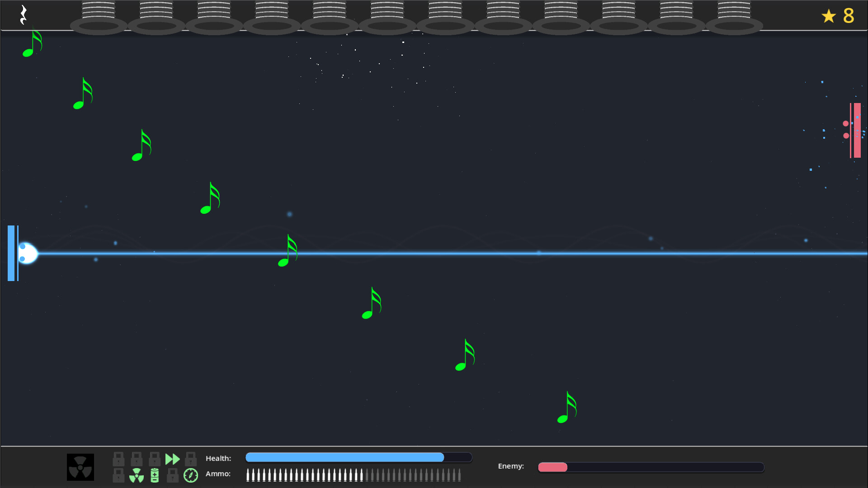Click the gold star score icon
Viewport: 868px width, 488px height.
(x=828, y=16)
